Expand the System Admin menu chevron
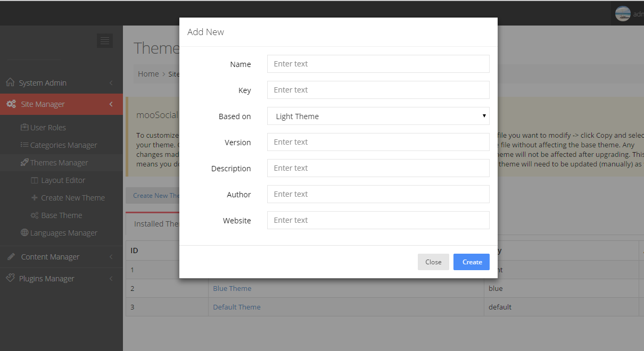The width and height of the screenshot is (644, 351). point(111,83)
